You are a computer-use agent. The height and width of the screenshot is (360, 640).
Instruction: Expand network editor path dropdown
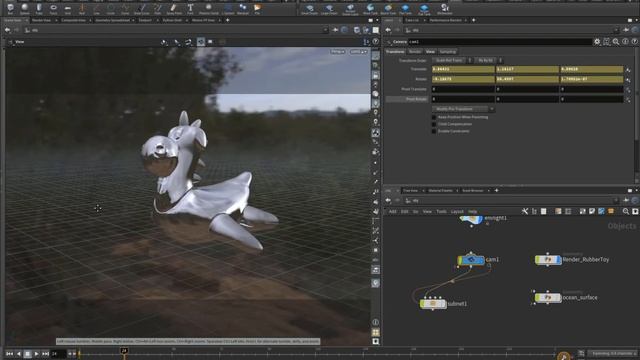pos(616,200)
